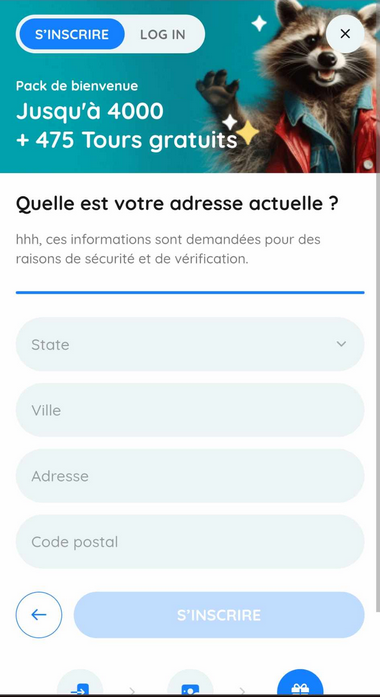380x697 pixels.
Task: Click the 'Pack de bienvenue' banner text
Action: (x=77, y=85)
